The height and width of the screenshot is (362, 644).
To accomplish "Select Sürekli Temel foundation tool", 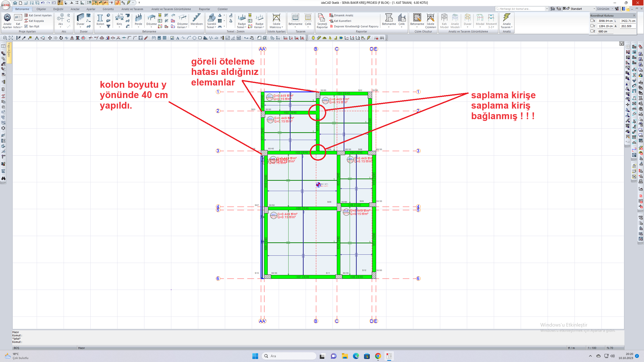I will [x=212, y=21].
